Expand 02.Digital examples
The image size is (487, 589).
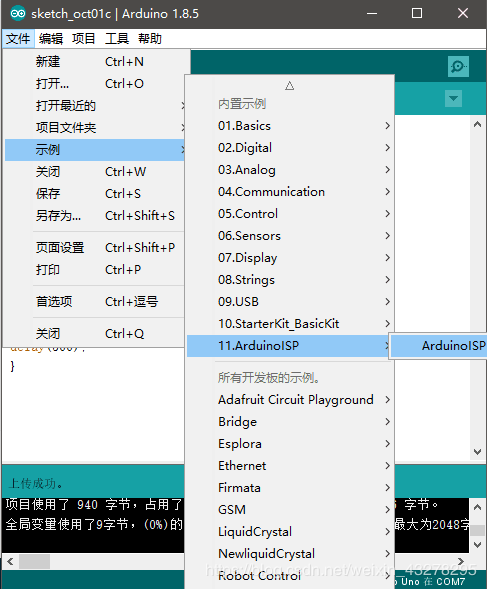(290, 148)
